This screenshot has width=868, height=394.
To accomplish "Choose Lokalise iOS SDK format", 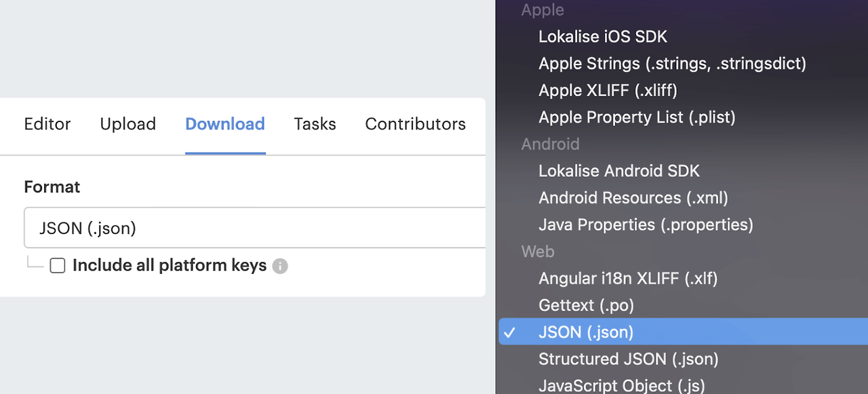I will tap(603, 37).
